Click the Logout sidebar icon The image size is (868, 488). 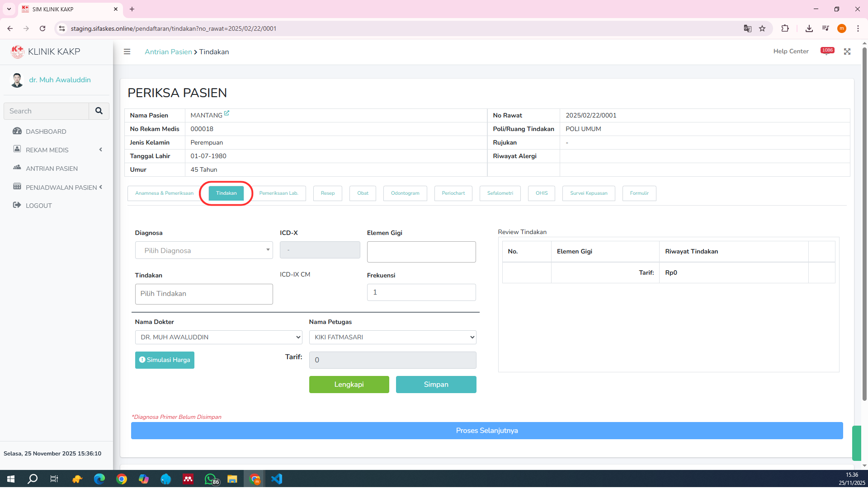17,205
